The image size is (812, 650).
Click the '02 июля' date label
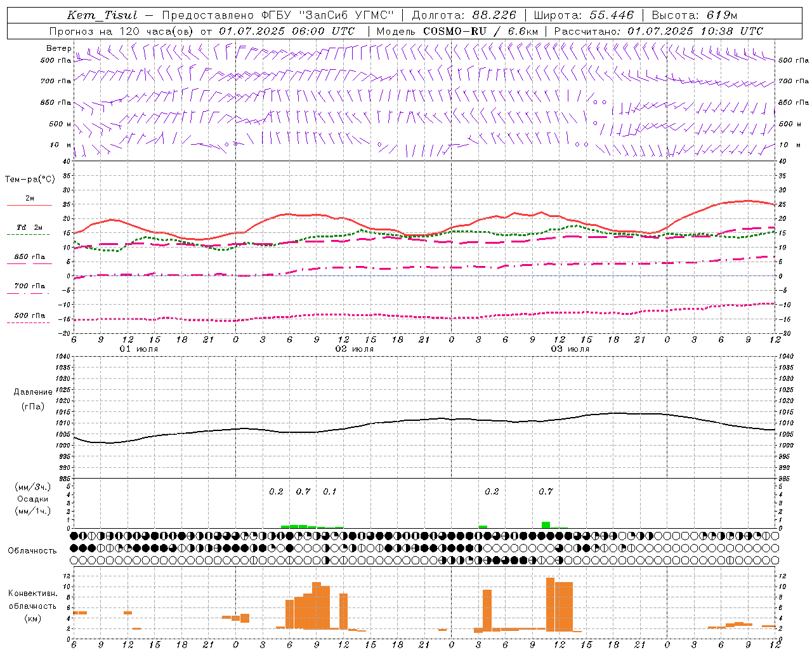[x=355, y=349]
